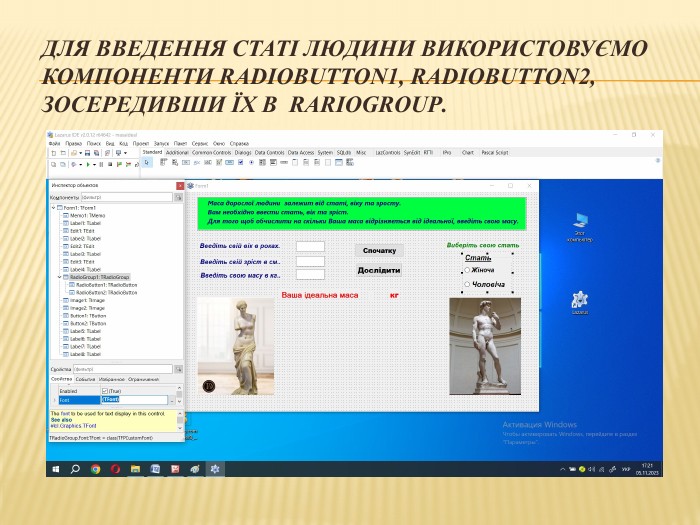
Task: Click the mass input field on form
Action: 310,275
